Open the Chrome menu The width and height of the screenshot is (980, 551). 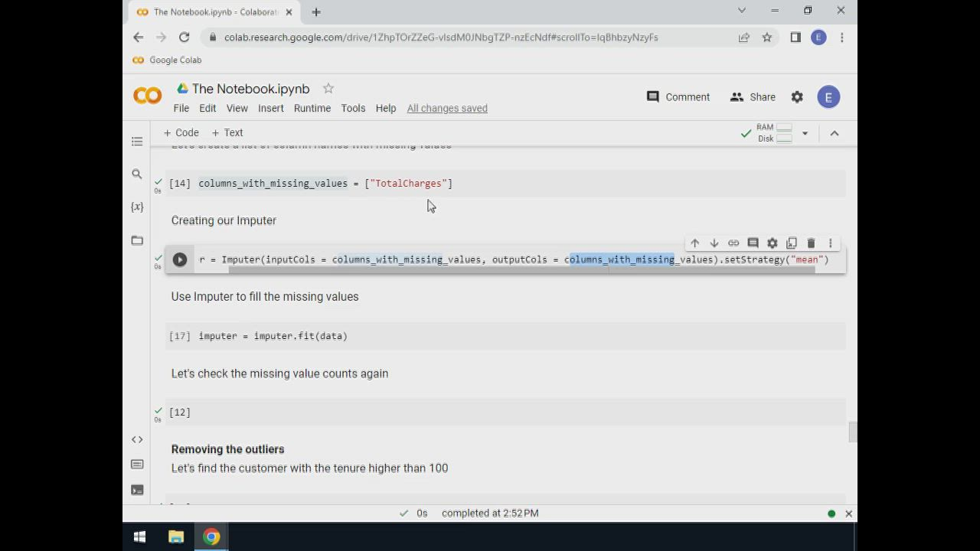[x=841, y=37]
